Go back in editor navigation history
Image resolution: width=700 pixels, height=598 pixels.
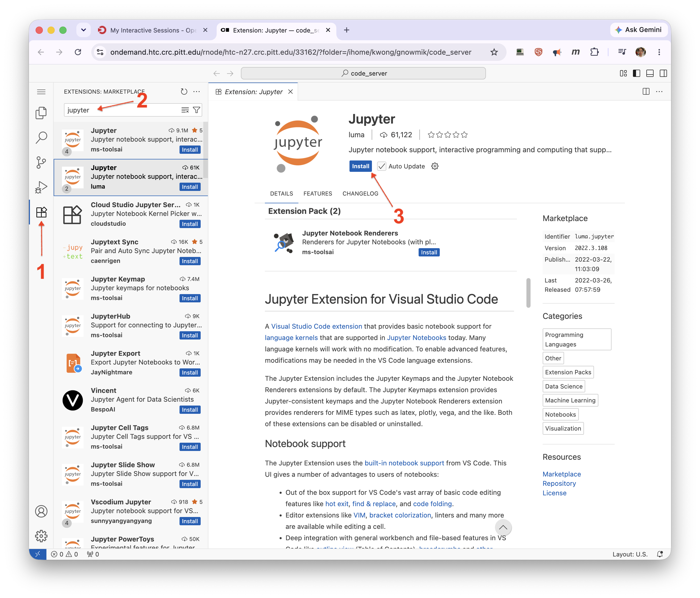click(x=217, y=73)
